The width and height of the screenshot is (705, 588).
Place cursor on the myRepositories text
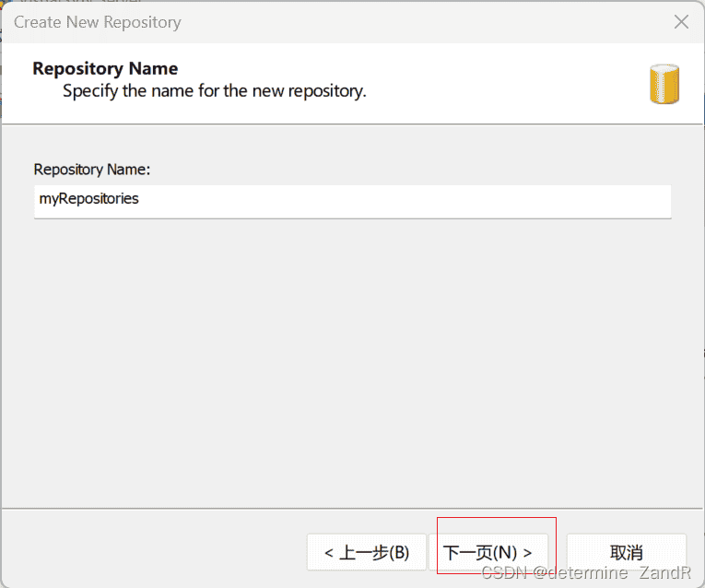tap(88, 198)
